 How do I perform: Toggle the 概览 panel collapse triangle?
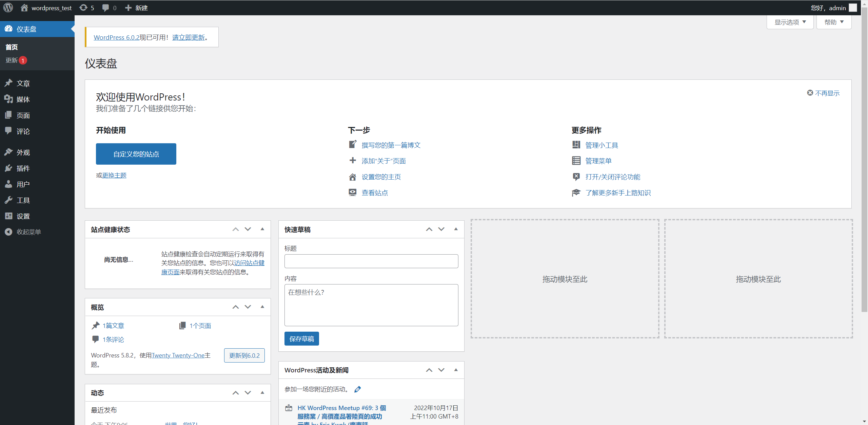tap(262, 307)
